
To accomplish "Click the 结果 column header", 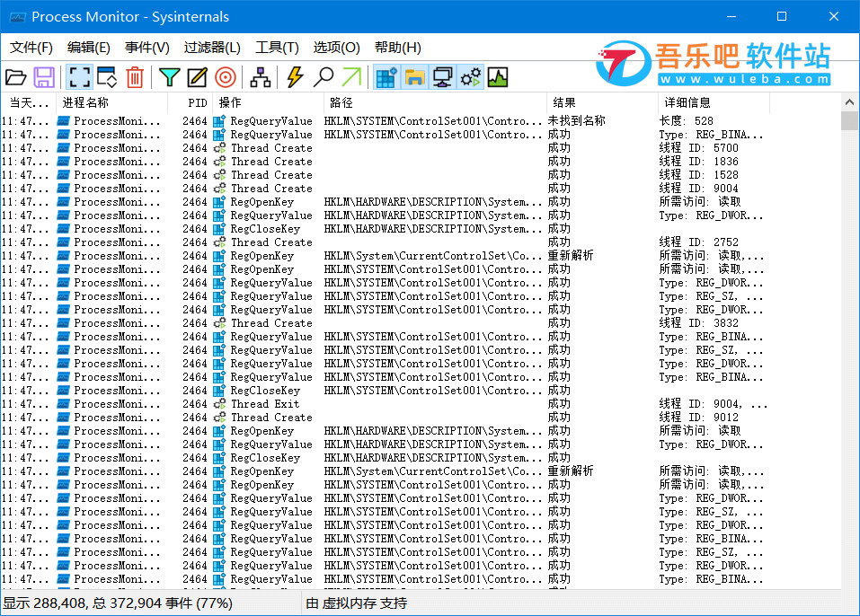I will click(x=602, y=102).
